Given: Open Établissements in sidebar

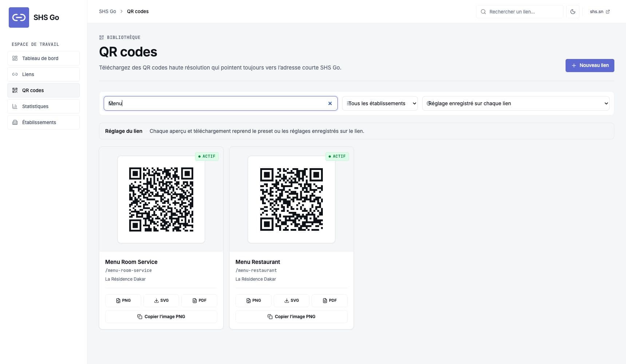Looking at the screenshot, I should pos(43,122).
